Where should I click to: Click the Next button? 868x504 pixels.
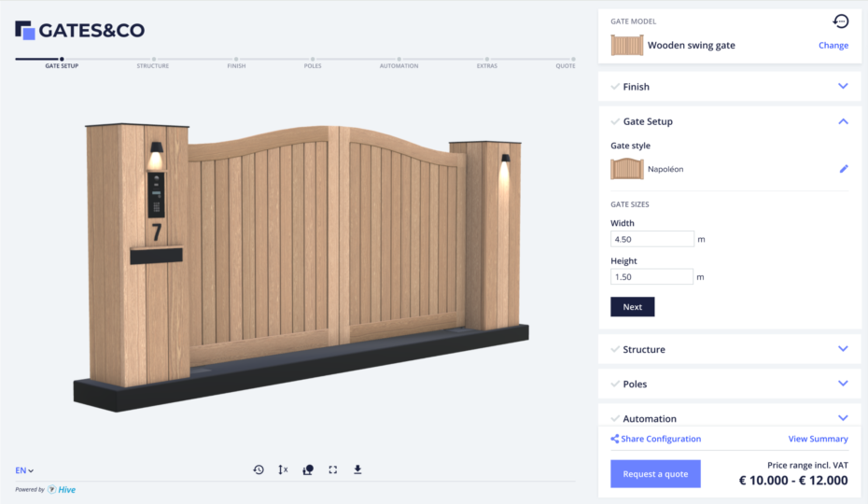point(632,307)
